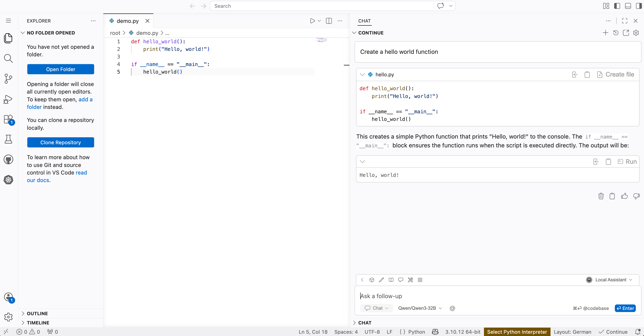This screenshot has width=644, height=336.
Task: Start a new Continue chat session
Action: point(606,33)
